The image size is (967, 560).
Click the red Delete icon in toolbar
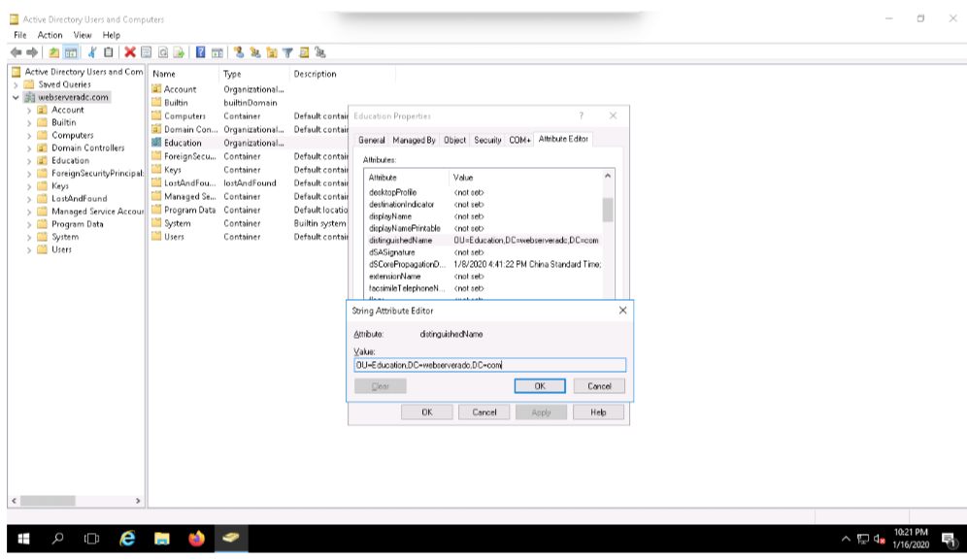[x=129, y=51]
